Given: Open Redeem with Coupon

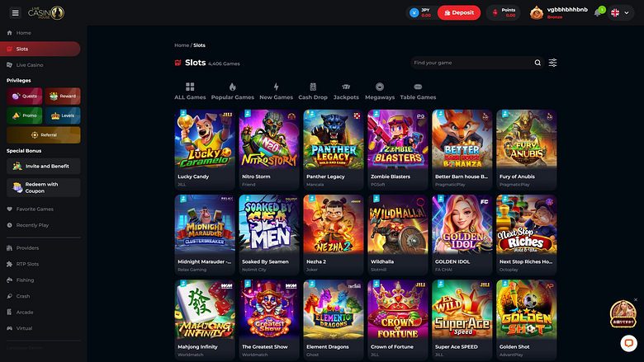Looking at the screenshot, I should click(x=44, y=187).
